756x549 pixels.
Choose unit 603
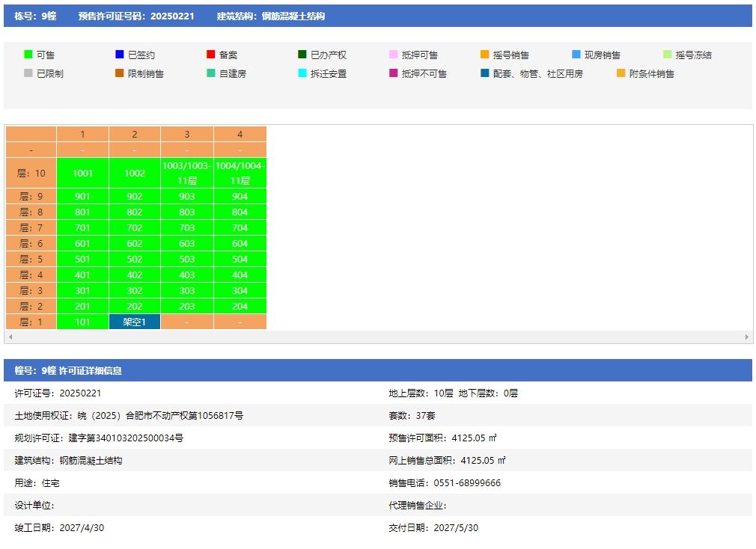(x=187, y=244)
